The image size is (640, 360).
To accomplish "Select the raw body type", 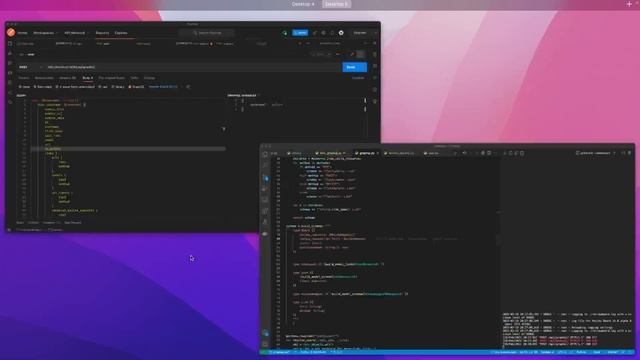I will pos(103,87).
